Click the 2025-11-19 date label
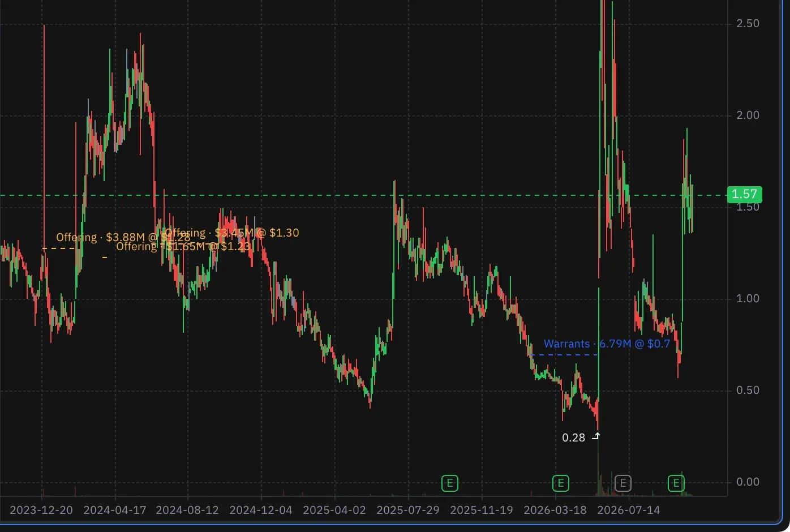 coord(482,510)
